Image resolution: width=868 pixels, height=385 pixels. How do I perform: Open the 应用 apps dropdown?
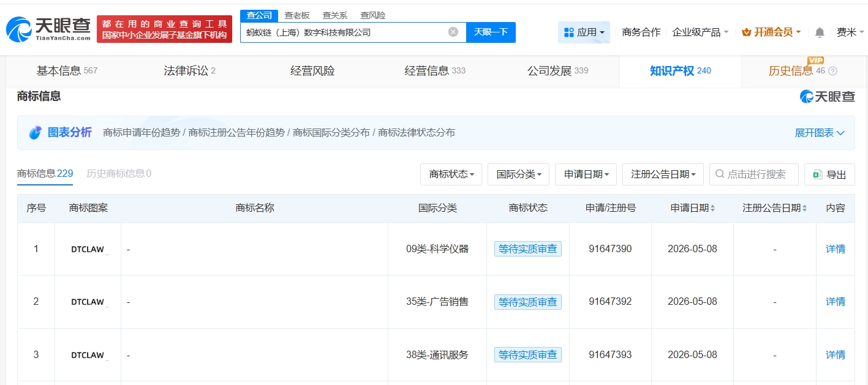pos(584,32)
